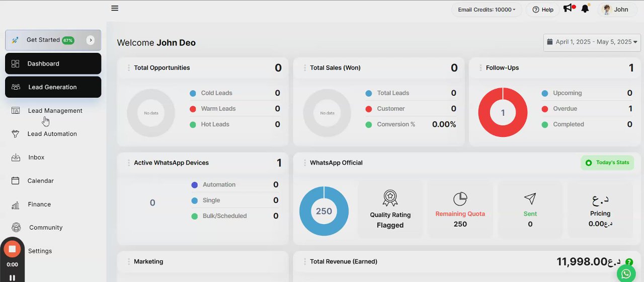The image size is (644, 282).
Task: Toggle Today's Stats on WhatsApp Official
Action: coord(607,163)
